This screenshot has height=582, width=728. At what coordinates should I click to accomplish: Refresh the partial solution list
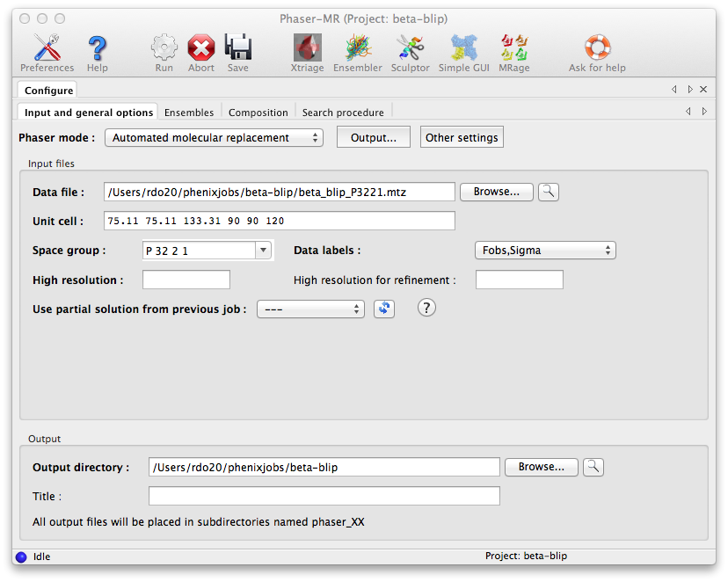(x=383, y=309)
